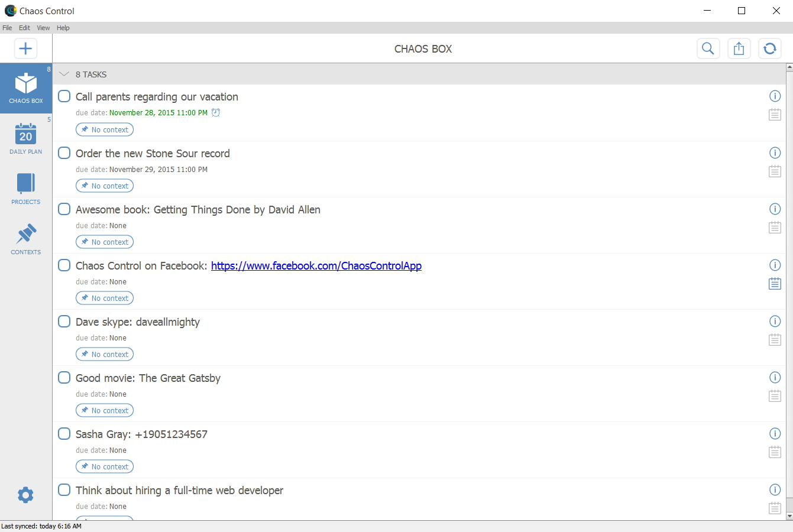
Task: Click due date November 29, 2015 11:00 PM
Action: coord(158,170)
